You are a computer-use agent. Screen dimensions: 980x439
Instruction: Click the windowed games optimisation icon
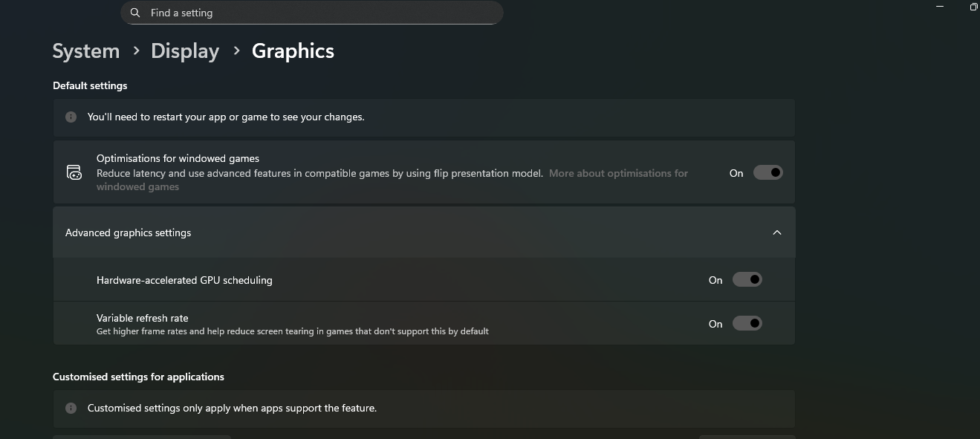74,172
